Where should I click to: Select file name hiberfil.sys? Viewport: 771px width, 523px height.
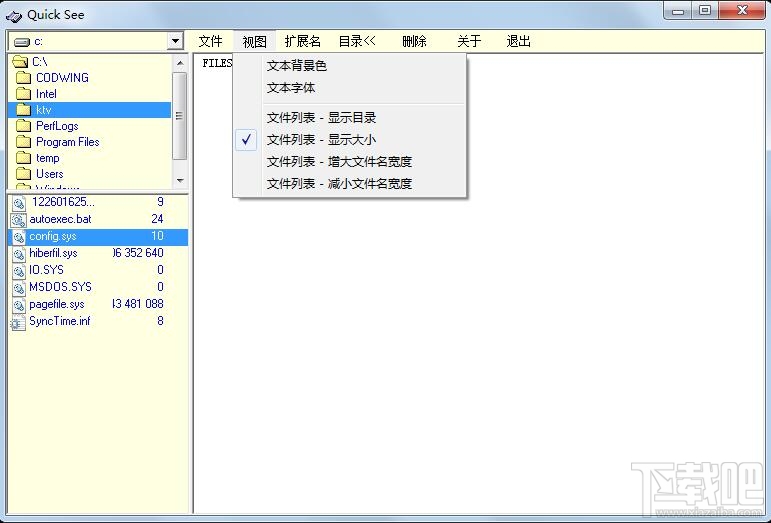tap(53, 253)
